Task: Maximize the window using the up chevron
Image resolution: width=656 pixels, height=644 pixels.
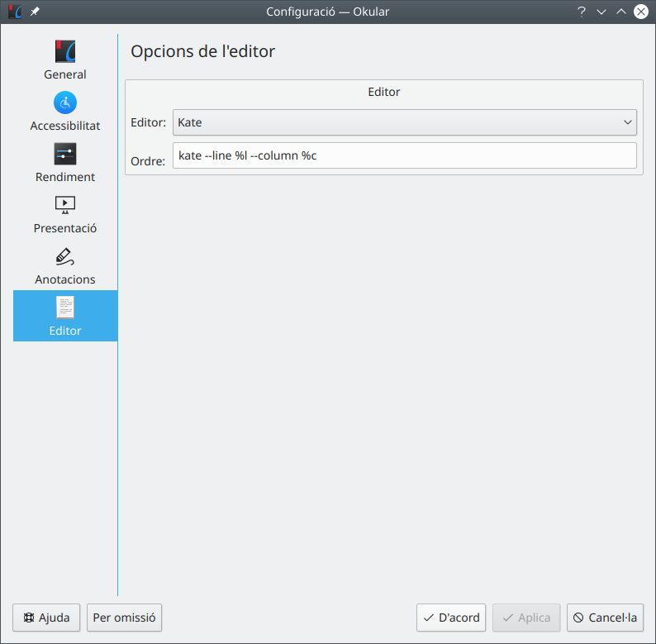Action: (x=621, y=12)
